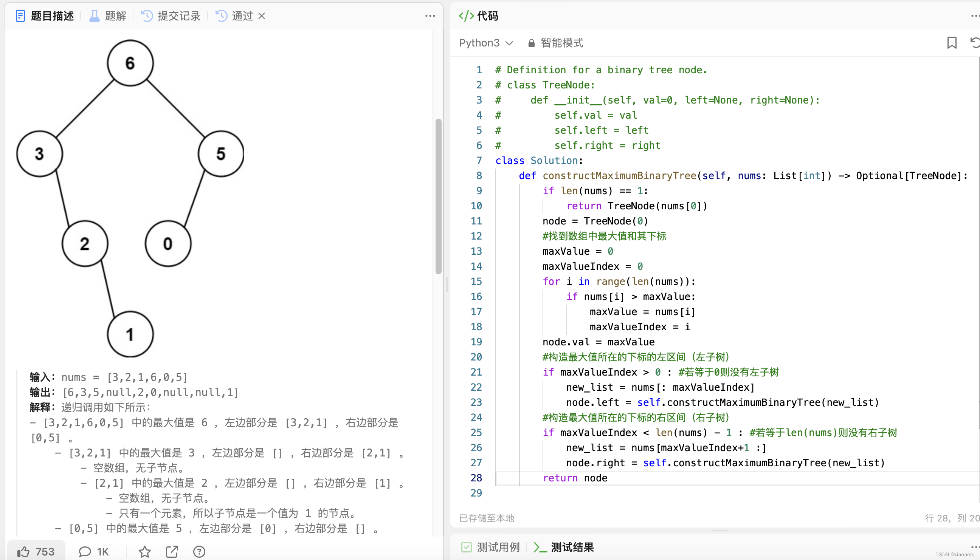Click the 题目描述 document icon
The image size is (980, 560).
click(x=20, y=16)
